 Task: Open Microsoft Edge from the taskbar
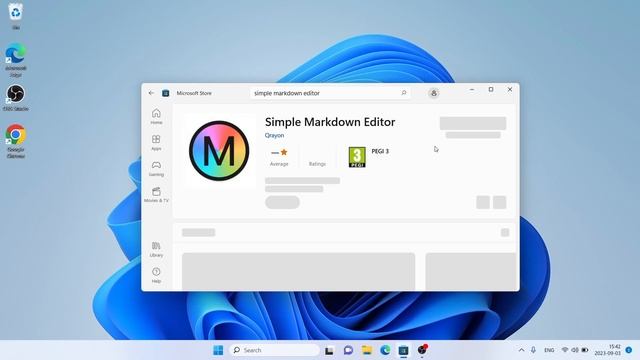point(385,350)
